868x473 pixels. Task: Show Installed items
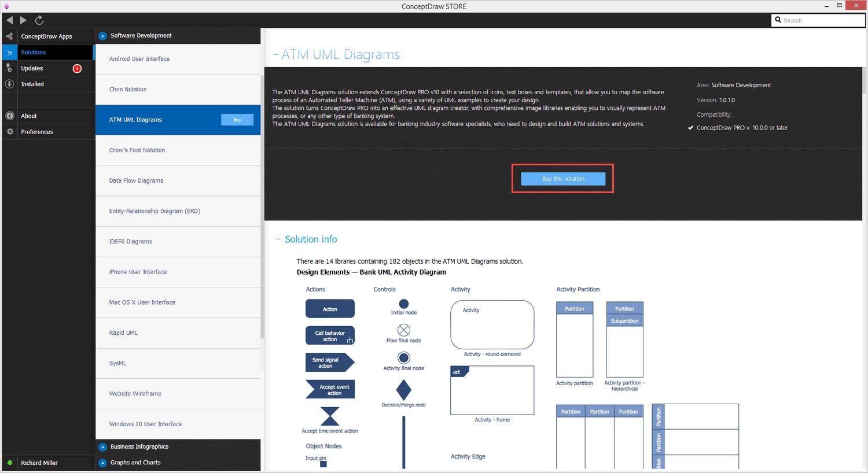(48, 84)
